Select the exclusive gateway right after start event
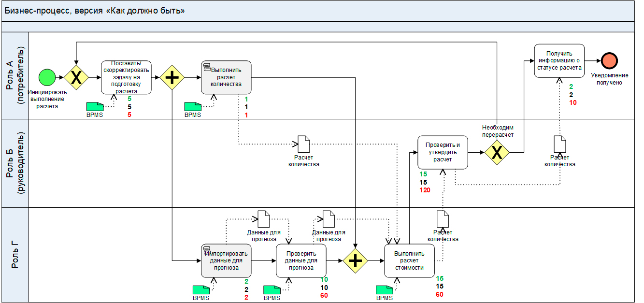Screen dimensions: 644x303 coord(76,77)
